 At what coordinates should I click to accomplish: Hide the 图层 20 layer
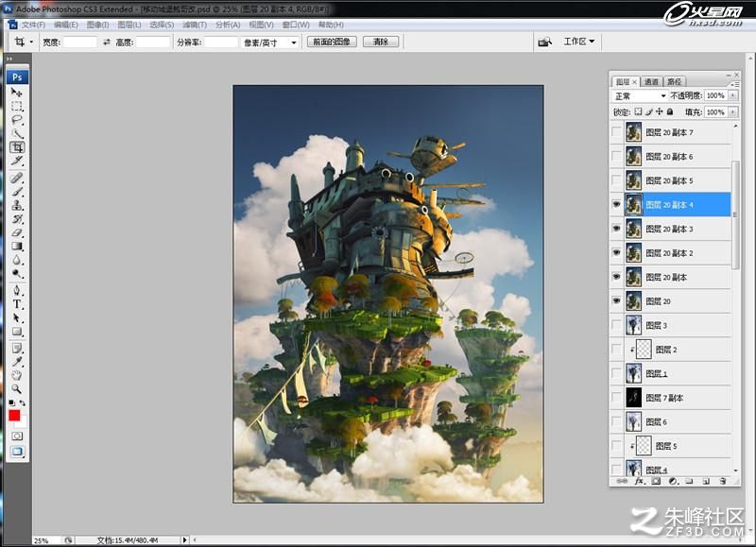(x=617, y=300)
